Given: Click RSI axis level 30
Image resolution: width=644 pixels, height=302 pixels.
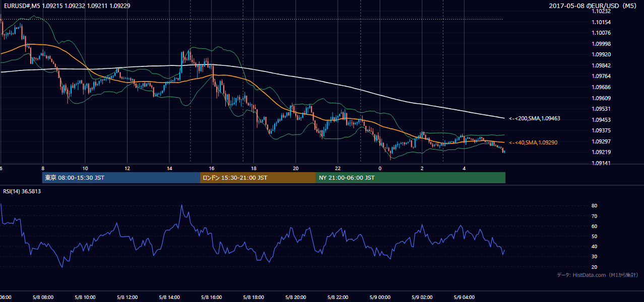Looking at the screenshot, I should point(595,257).
